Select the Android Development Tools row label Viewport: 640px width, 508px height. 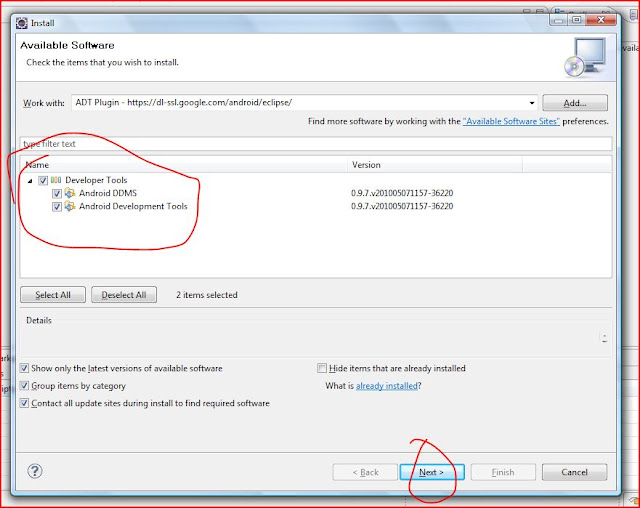[x=133, y=206]
